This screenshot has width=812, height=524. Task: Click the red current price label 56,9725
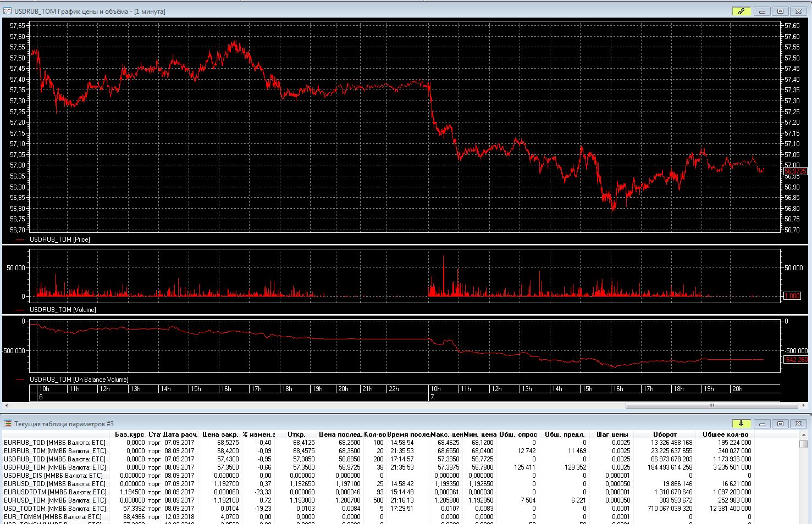point(795,171)
